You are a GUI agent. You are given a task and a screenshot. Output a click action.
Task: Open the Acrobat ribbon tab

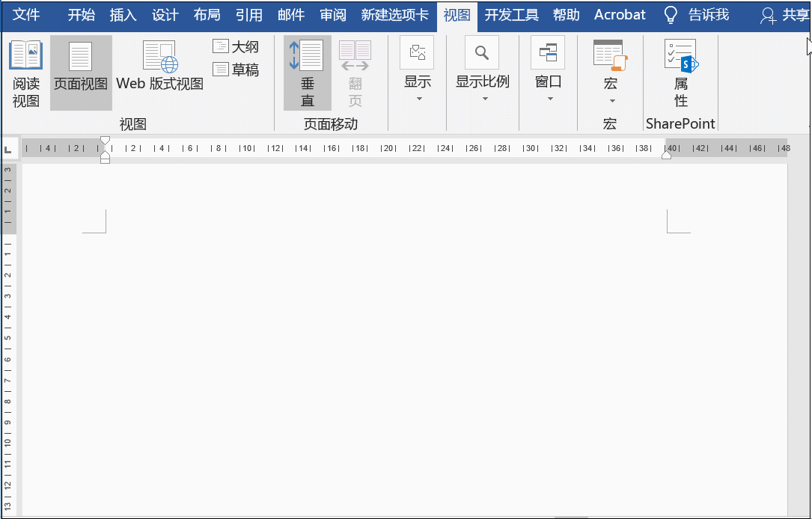(x=620, y=14)
